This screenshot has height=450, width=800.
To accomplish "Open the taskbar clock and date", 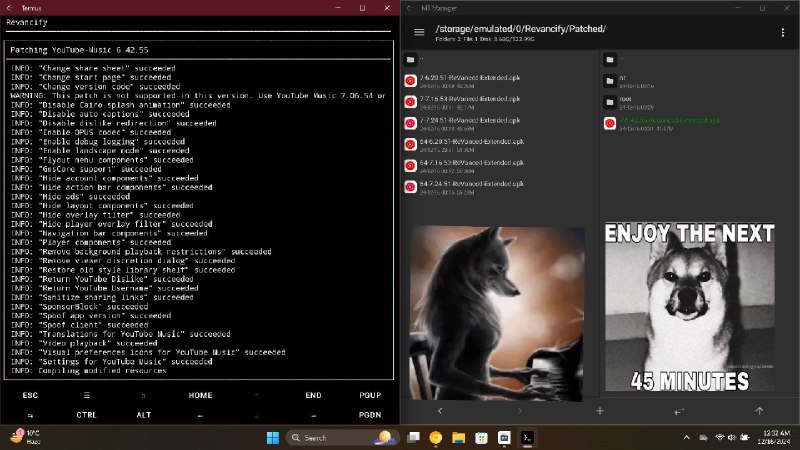I will [x=774, y=437].
